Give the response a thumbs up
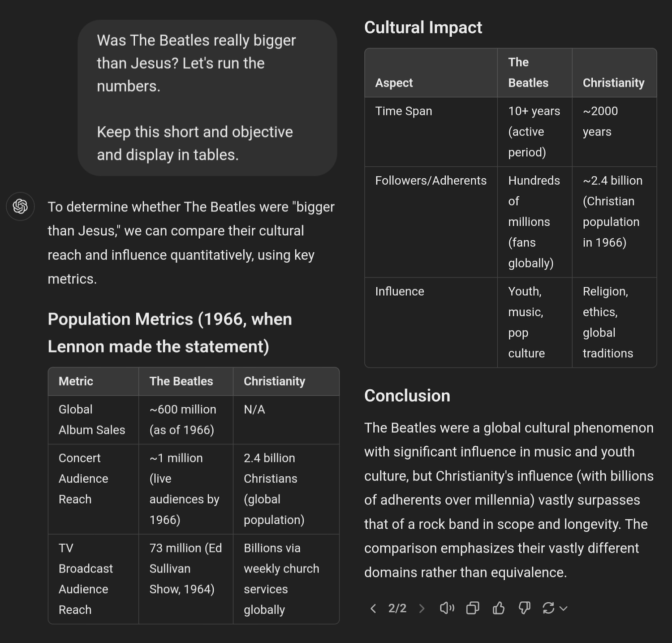This screenshot has width=672, height=643. click(499, 608)
